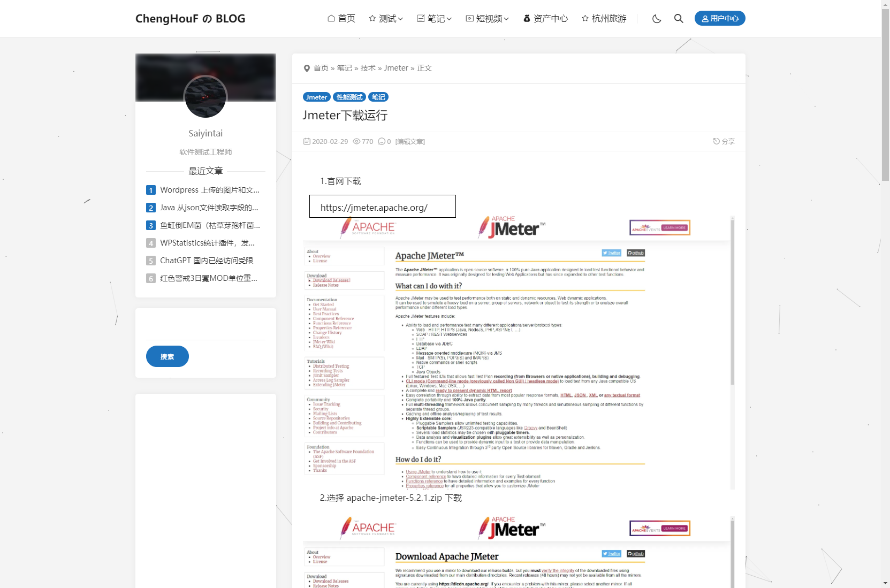Open the 编辑文章 edit article link

pyautogui.click(x=410, y=142)
